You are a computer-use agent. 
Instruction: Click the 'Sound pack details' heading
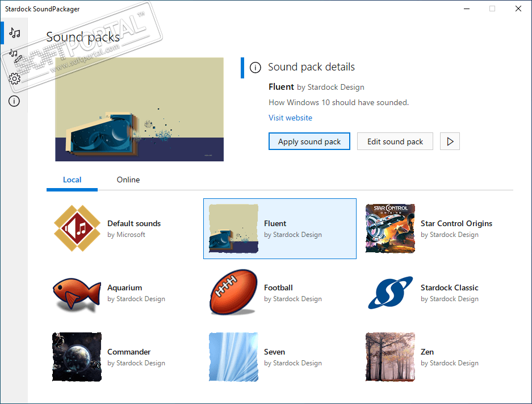click(x=312, y=67)
